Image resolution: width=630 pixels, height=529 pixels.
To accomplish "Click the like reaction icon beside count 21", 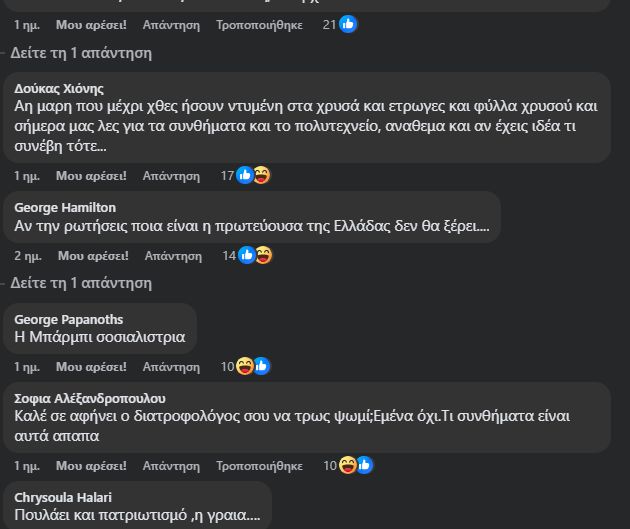I will tap(348, 24).
